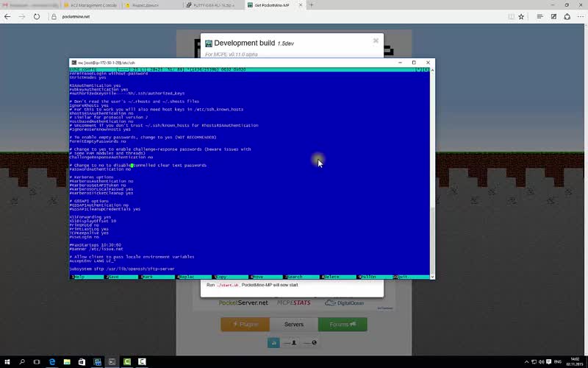588x368 pixels.
Task: Open Task View on taskbar
Action: 37,361
